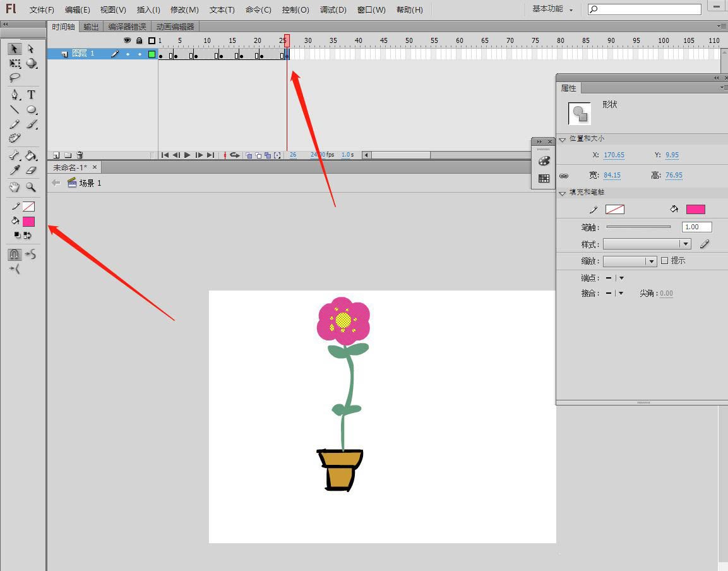Select the Text tool
This screenshot has width=728, height=571.
tap(31, 95)
